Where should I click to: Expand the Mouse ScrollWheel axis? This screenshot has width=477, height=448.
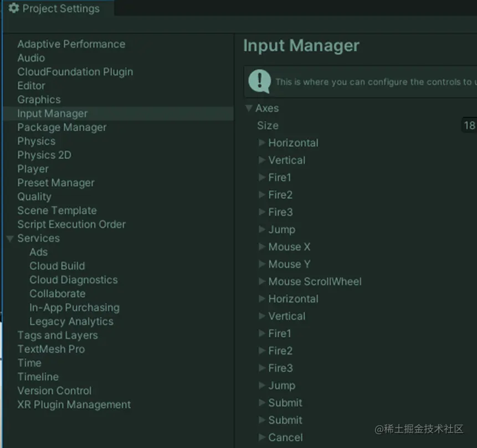click(262, 282)
